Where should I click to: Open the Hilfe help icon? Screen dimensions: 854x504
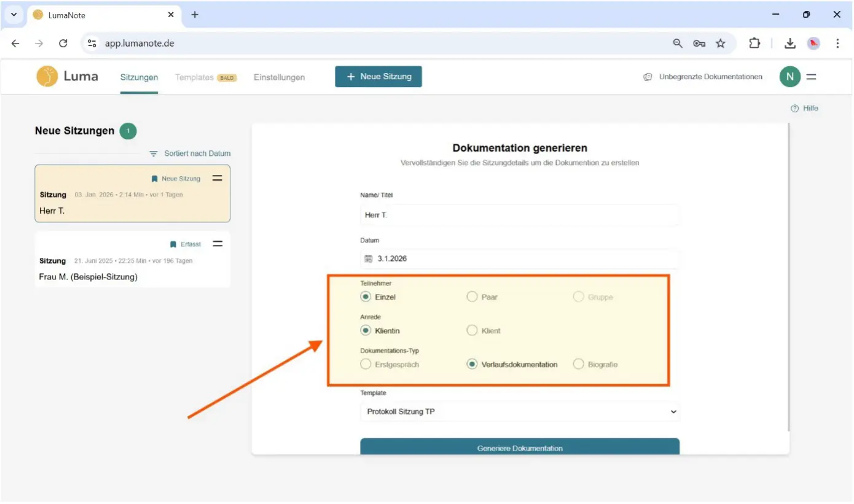pyautogui.click(x=795, y=109)
